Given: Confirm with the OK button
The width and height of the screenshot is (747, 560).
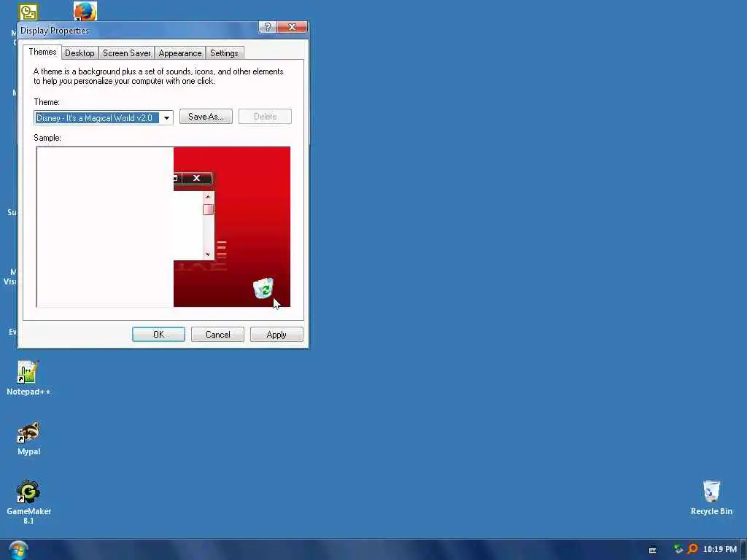Looking at the screenshot, I should [158, 334].
